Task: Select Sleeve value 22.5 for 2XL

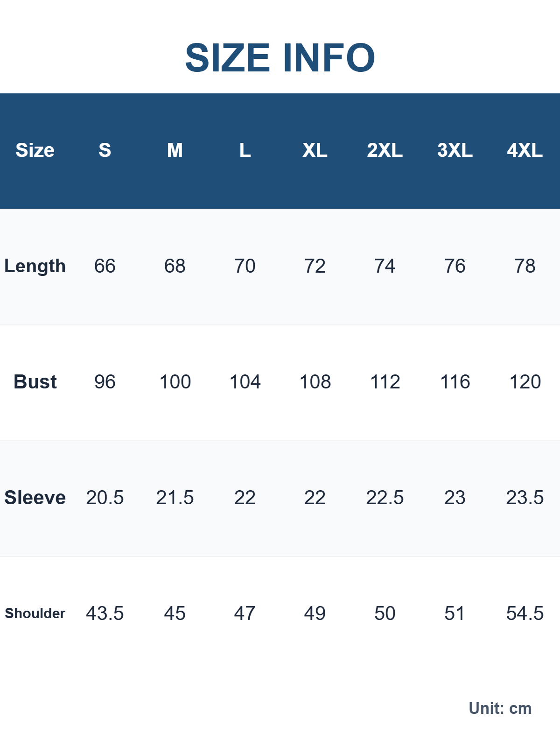Action: [x=385, y=498]
